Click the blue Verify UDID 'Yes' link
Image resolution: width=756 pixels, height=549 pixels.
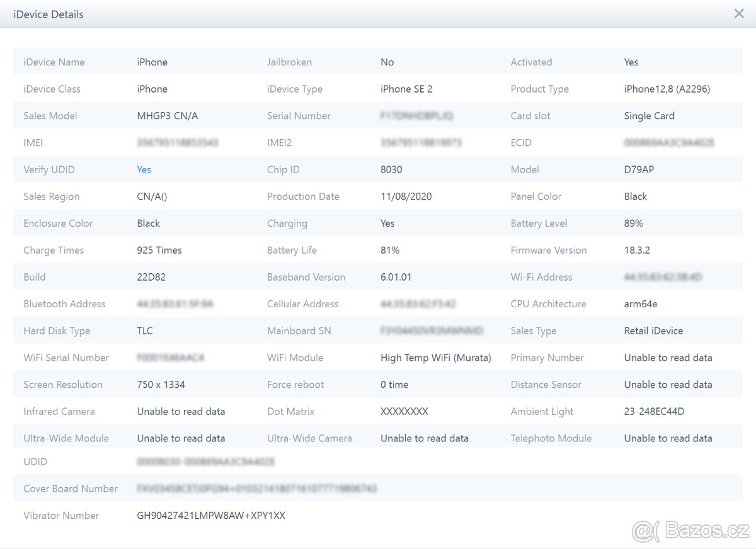pyautogui.click(x=144, y=169)
